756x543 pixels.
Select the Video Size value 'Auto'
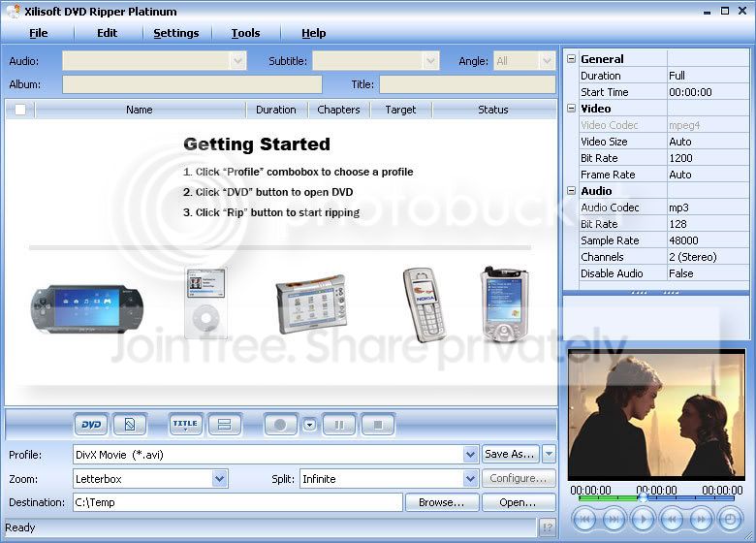708,142
